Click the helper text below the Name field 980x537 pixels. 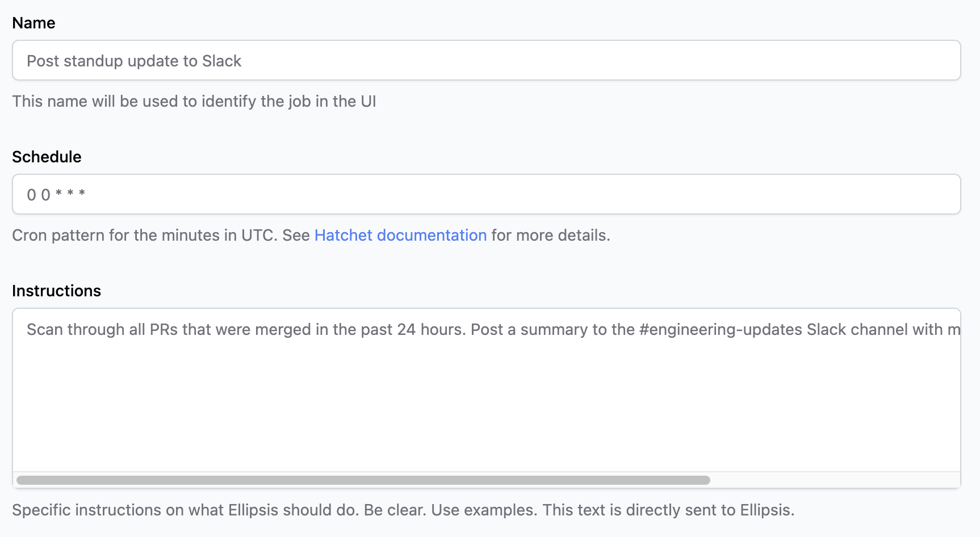click(194, 101)
